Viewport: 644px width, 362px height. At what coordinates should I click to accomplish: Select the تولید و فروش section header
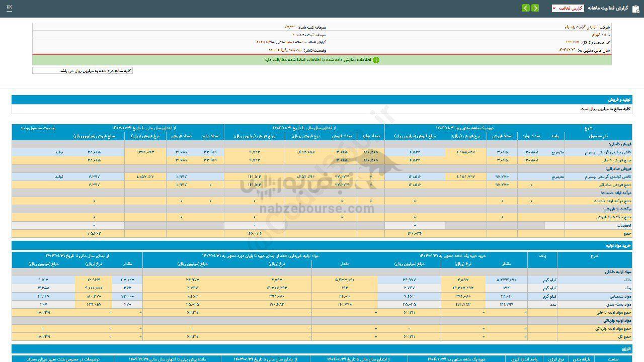[619, 100]
